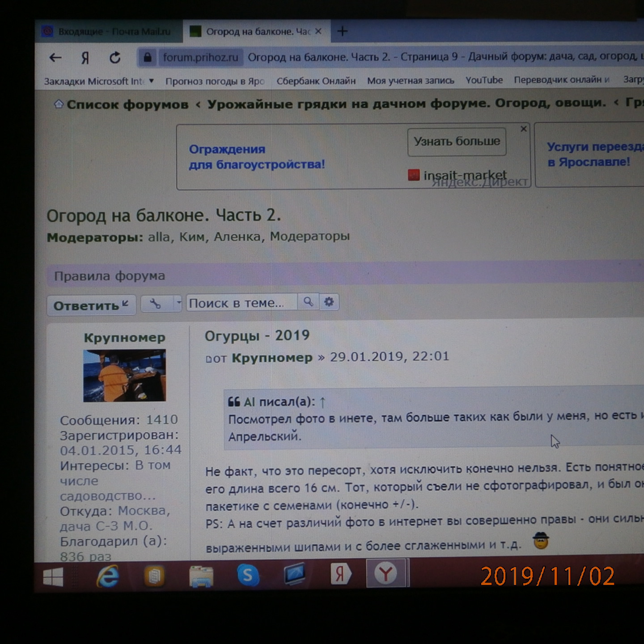Click the Ответить reply button
The height and width of the screenshot is (644, 644).
(91, 306)
